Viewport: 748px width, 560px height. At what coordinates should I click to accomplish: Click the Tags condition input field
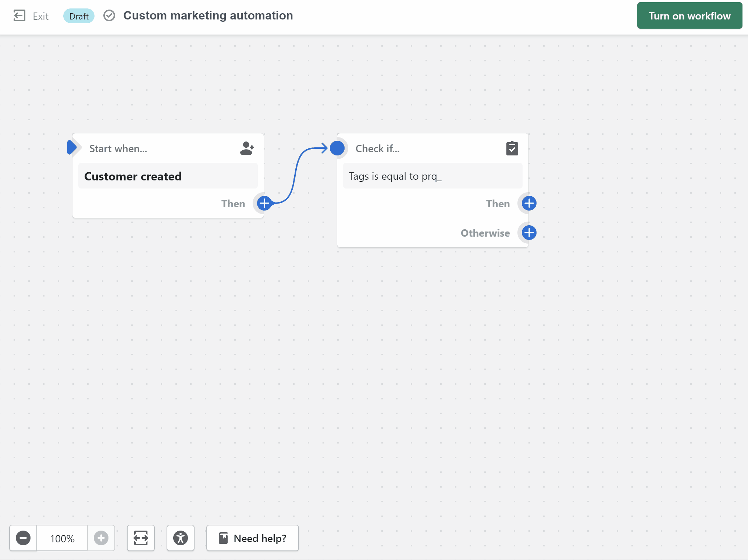pos(432,175)
